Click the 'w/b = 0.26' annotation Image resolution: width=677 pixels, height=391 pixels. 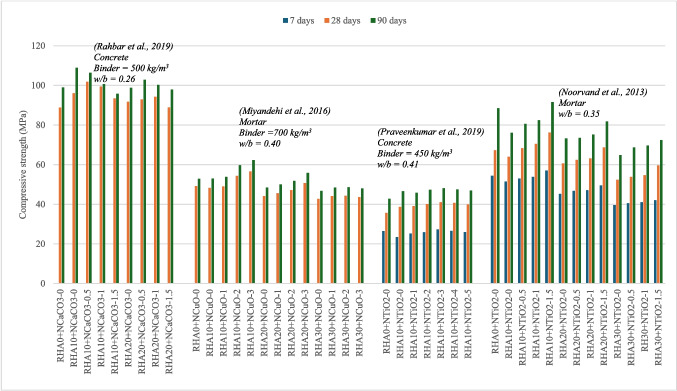pyautogui.click(x=114, y=79)
